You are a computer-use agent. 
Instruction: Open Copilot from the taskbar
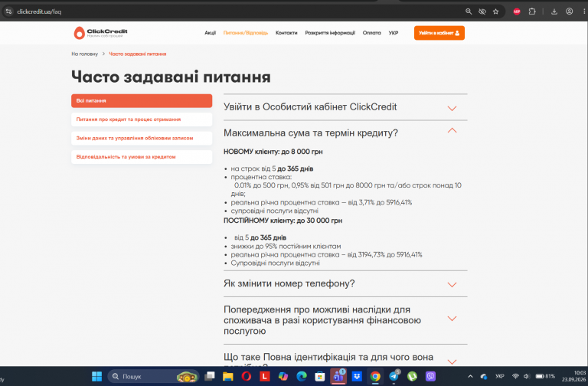click(x=283, y=376)
